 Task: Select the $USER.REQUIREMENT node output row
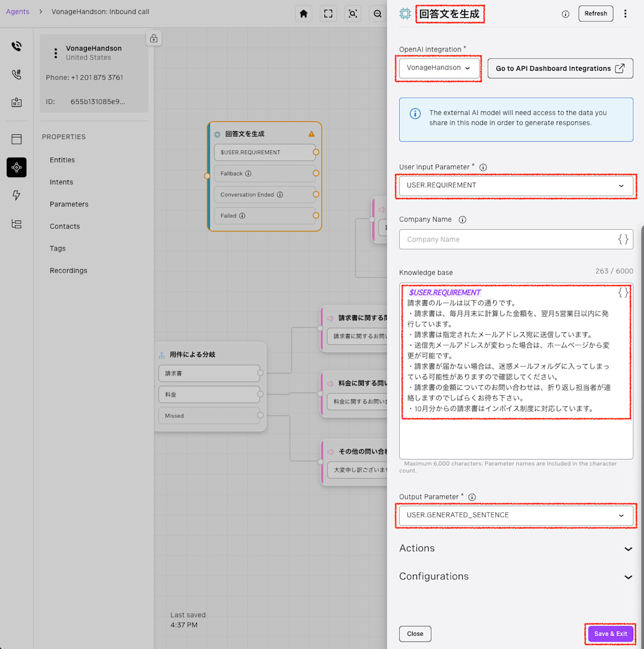(265, 152)
